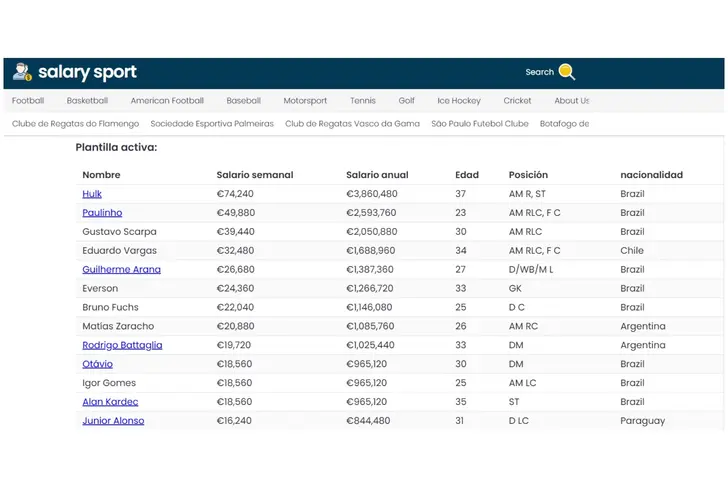The height and width of the screenshot is (488, 728).
Task: Click the Guilherme Arana player link
Action: [x=121, y=270]
